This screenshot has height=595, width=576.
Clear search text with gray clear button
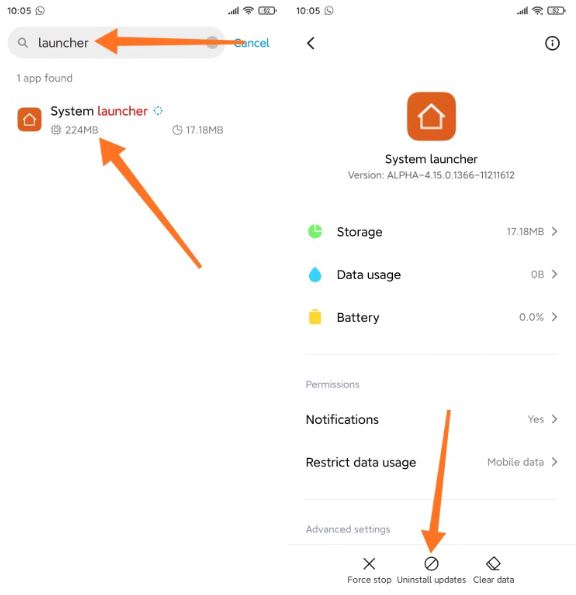pos(212,42)
